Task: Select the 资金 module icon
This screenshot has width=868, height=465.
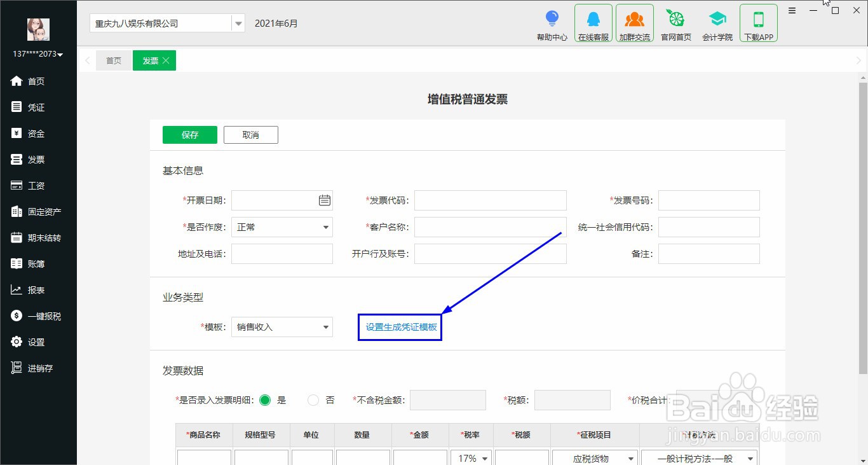Action: click(35, 133)
